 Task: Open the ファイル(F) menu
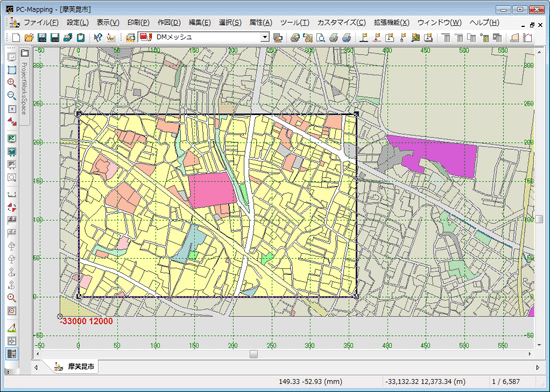tap(41, 23)
